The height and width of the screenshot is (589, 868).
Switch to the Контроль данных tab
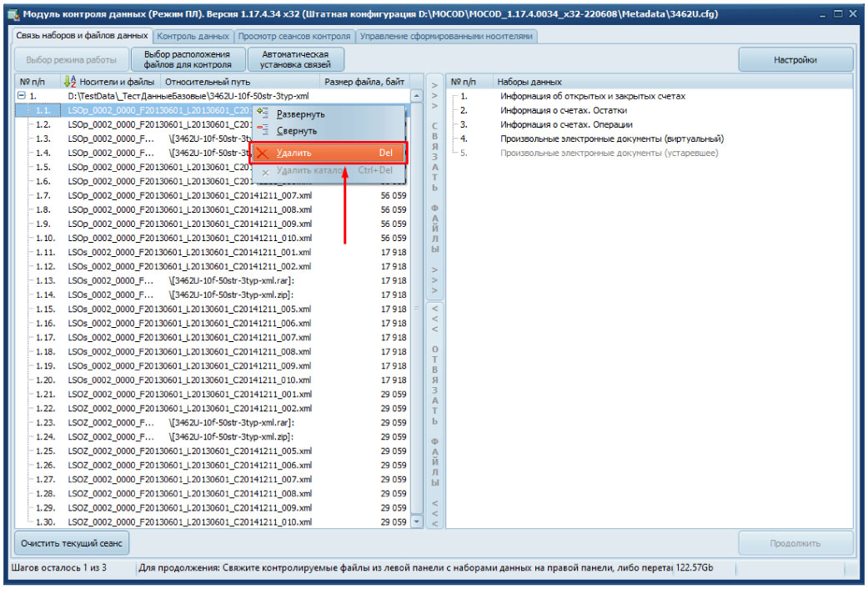coord(193,37)
